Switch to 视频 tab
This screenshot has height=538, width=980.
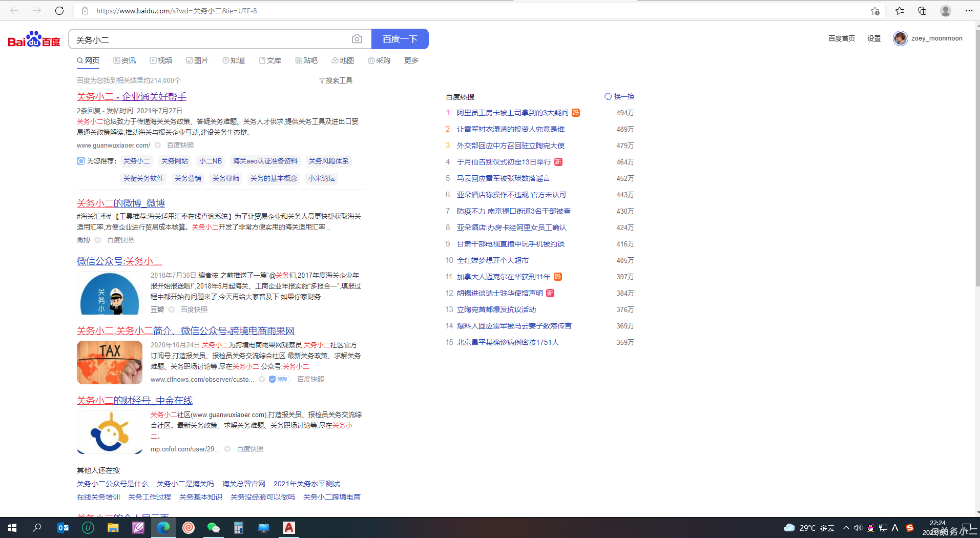(x=161, y=60)
